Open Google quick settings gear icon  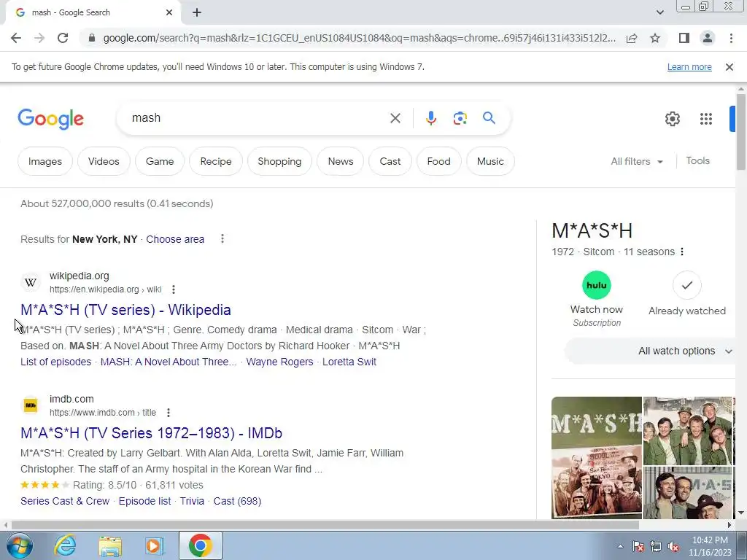(672, 119)
